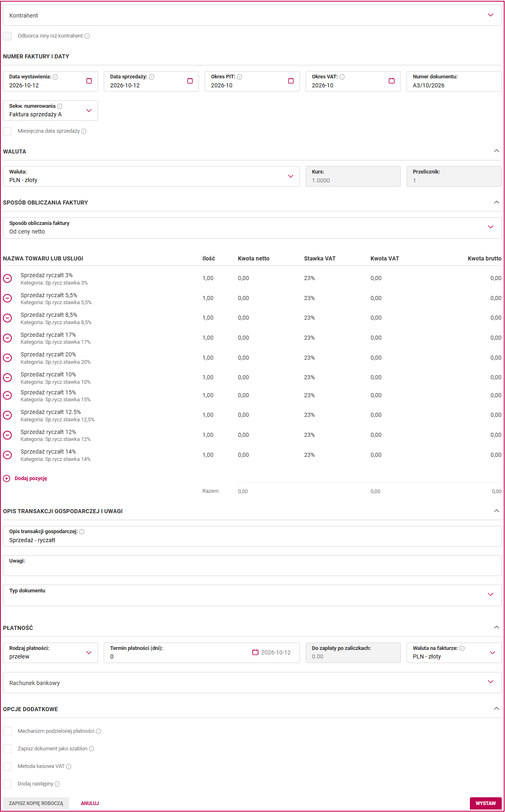This screenshot has height=812, width=505.
Task: Click ZAPISZ KOPIĘ ROBOCZĄ button
Action: click(36, 803)
